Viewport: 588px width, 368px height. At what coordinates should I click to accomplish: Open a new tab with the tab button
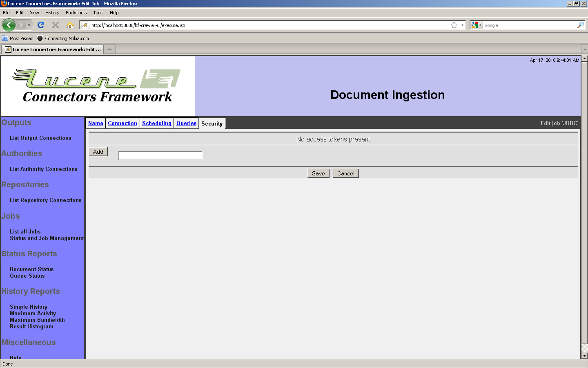tap(110, 49)
